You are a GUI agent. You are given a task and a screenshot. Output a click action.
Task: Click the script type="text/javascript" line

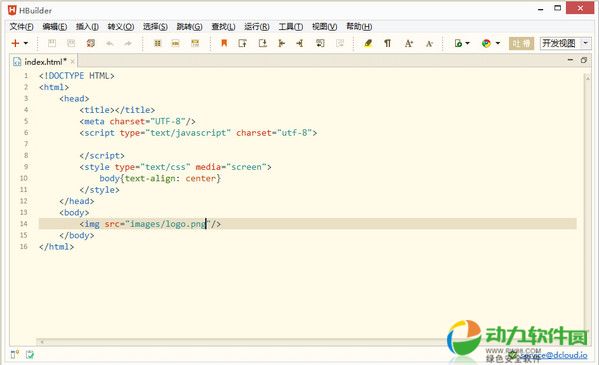point(198,133)
